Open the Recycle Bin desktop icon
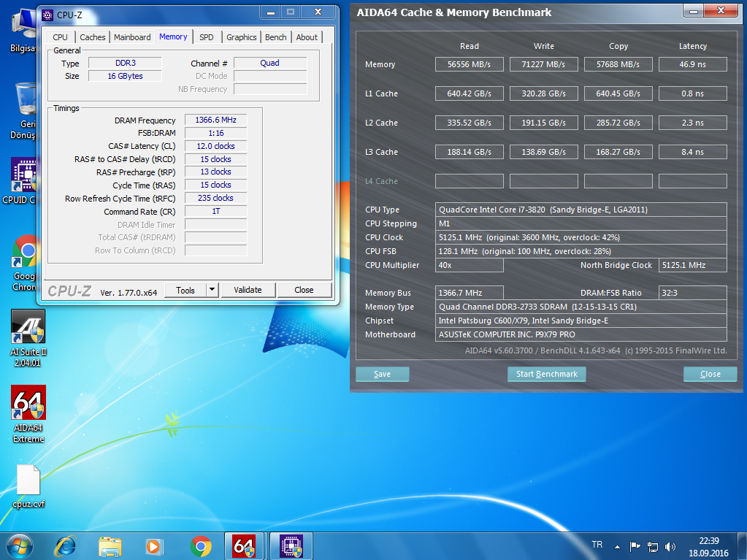Viewport: 747px width, 560px height. [x=24, y=112]
